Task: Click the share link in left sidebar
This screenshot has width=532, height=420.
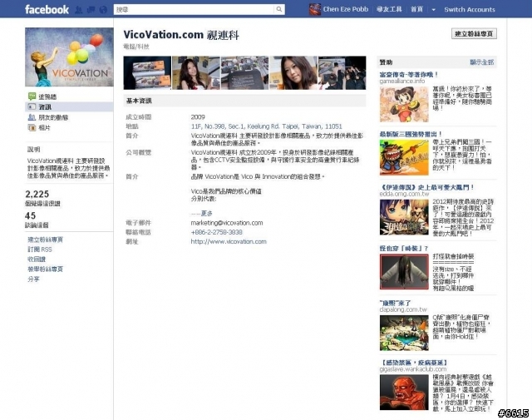Action: point(33,279)
